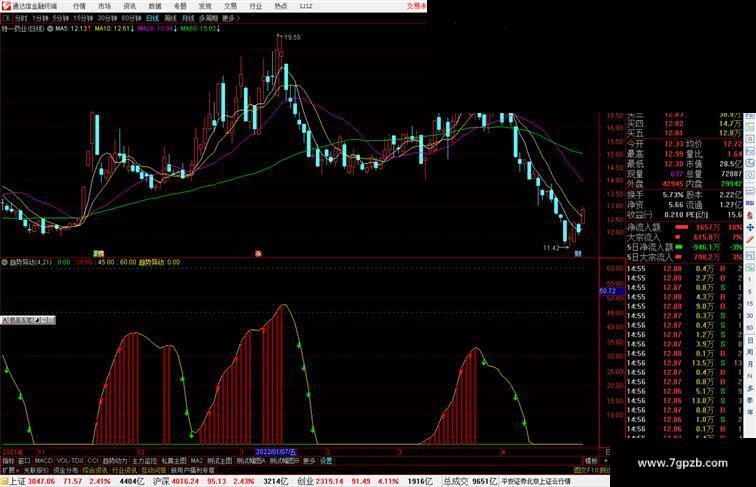Click the 11.42 low price label
The height and width of the screenshot is (487, 756).
(551, 248)
